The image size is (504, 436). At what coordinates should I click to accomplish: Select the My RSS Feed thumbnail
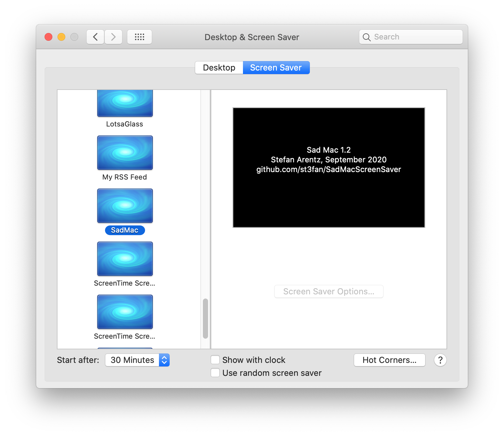click(x=125, y=153)
